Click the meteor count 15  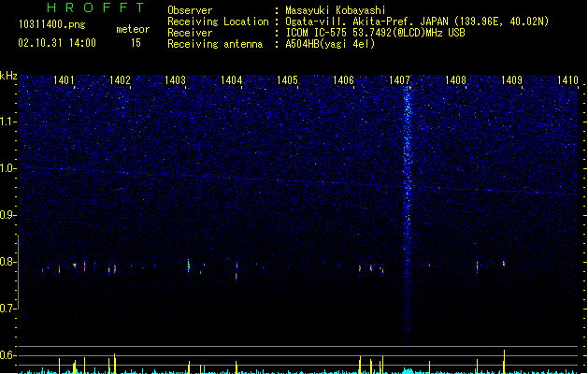(136, 43)
